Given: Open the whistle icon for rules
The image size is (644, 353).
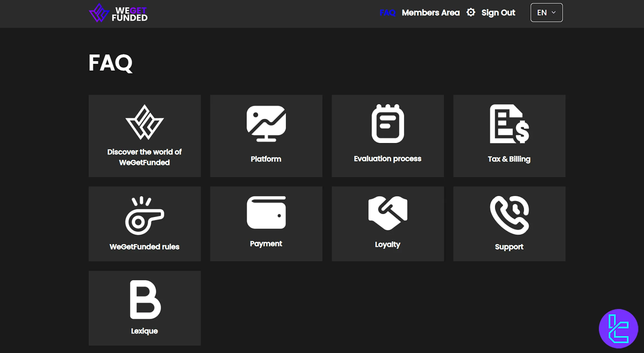Looking at the screenshot, I should (145, 216).
